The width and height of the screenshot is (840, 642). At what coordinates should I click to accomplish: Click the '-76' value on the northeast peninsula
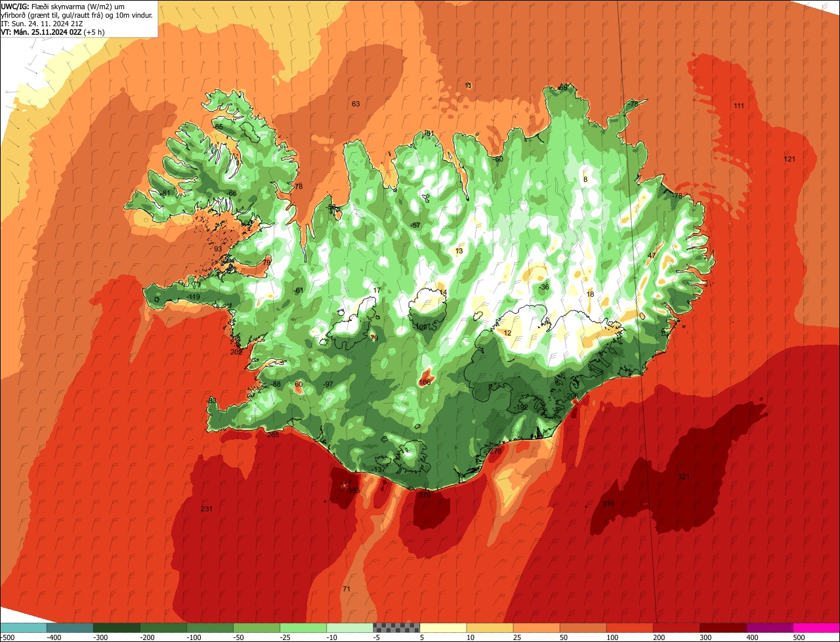[x=632, y=104]
